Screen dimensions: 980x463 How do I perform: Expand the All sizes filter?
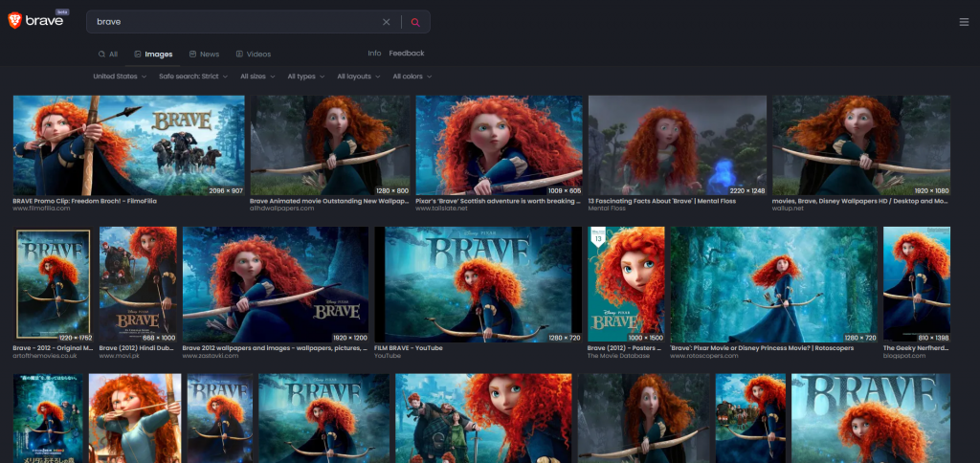pyautogui.click(x=257, y=77)
